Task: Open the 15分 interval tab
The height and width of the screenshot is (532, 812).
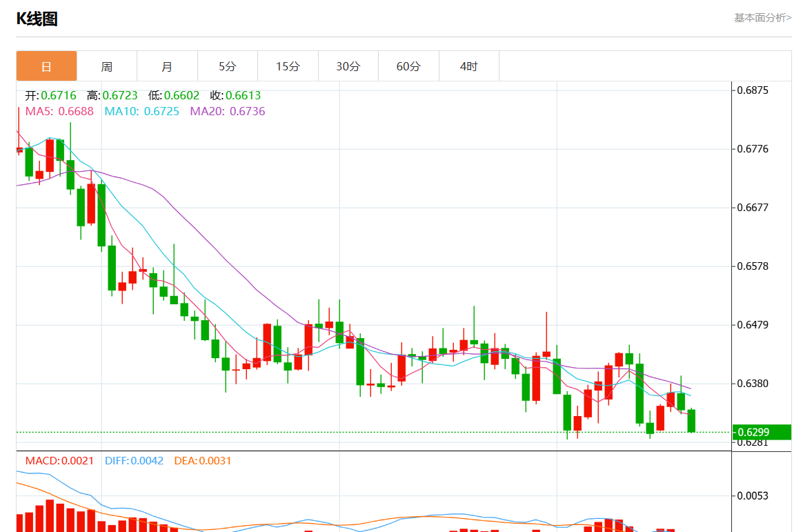Action: [288, 66]
